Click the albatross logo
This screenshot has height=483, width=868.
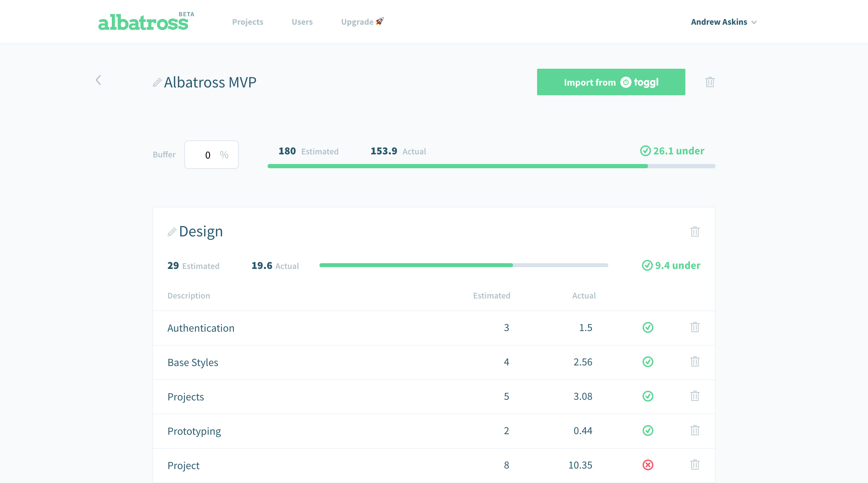(143, 22)
